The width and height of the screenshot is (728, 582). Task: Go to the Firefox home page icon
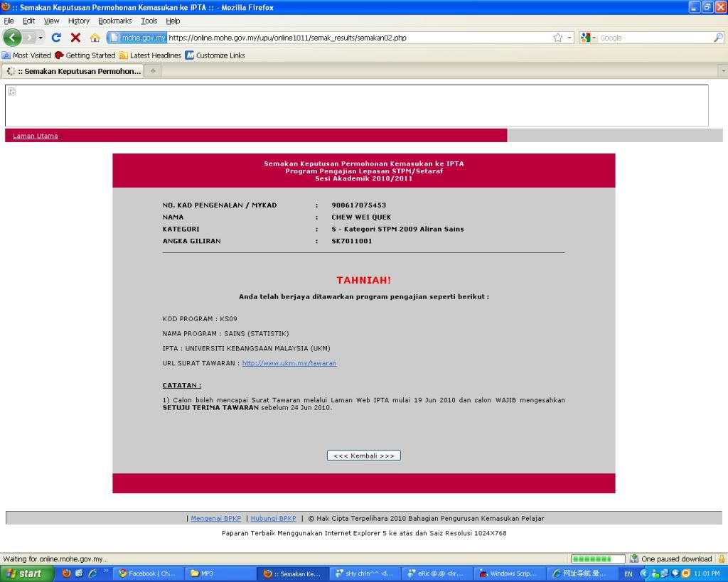pyautogui.click(x=95, y=38)
